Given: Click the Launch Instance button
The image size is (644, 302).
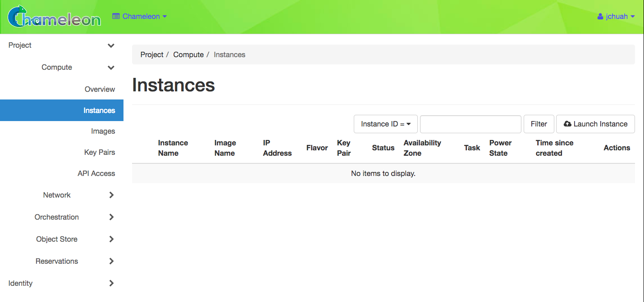Looking at the screenshot, I should point(595,124).
